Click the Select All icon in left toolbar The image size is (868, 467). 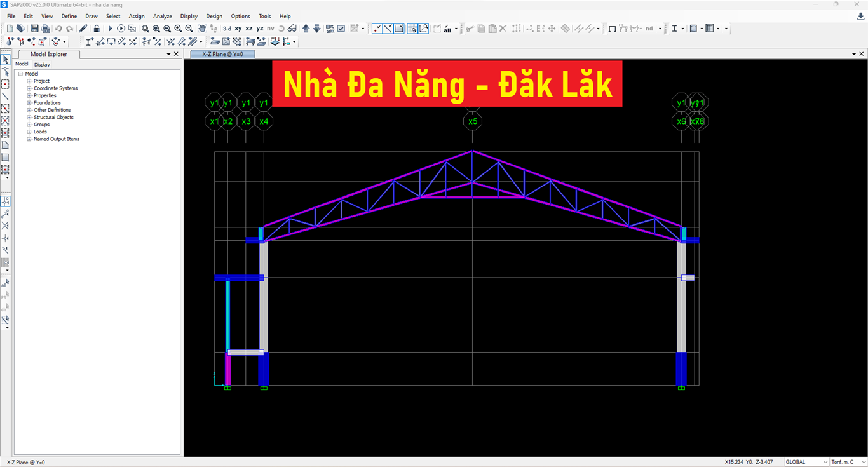pos(5,283)
